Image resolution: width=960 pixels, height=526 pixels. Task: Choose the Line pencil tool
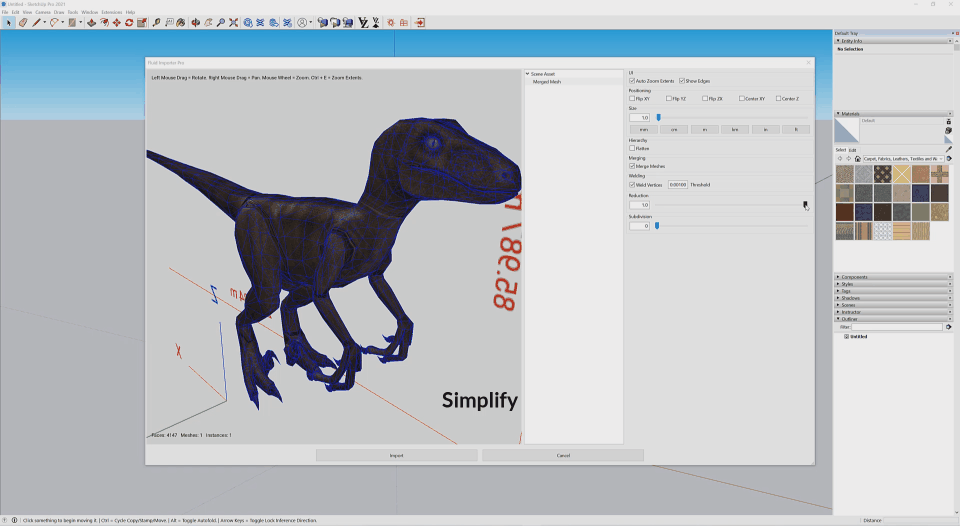click(x=36, y=23)
